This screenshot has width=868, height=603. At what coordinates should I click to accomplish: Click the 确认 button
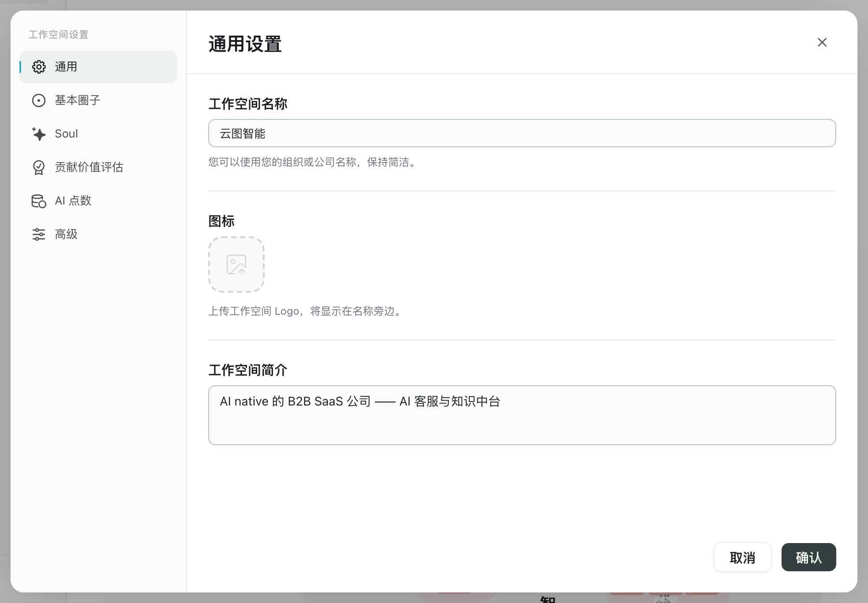(809, 557)
